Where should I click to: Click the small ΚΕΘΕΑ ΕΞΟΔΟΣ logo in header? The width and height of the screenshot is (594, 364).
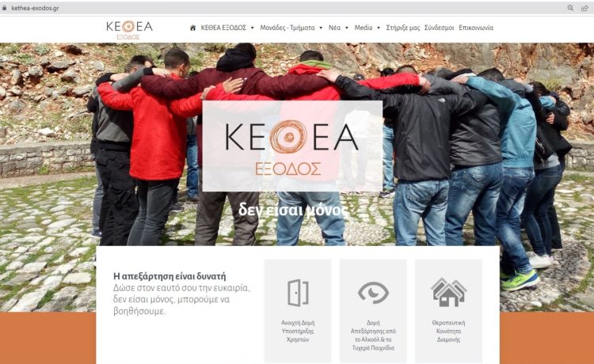pos(129,30)
